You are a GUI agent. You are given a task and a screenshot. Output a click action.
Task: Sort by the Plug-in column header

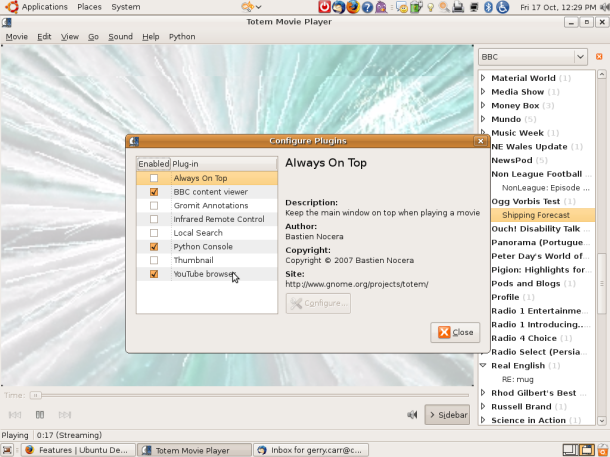[224, 164]
